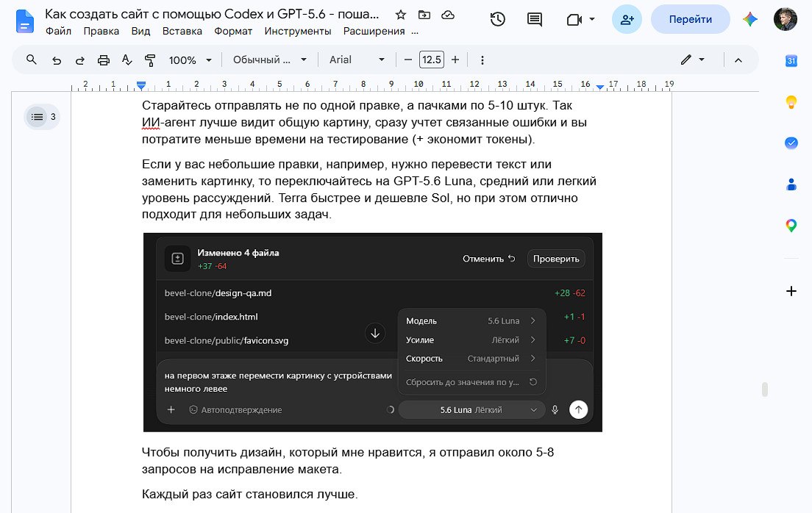Screen dimensions: 812x513
Task: Open Google Tasks side panel
Action: 791,143
